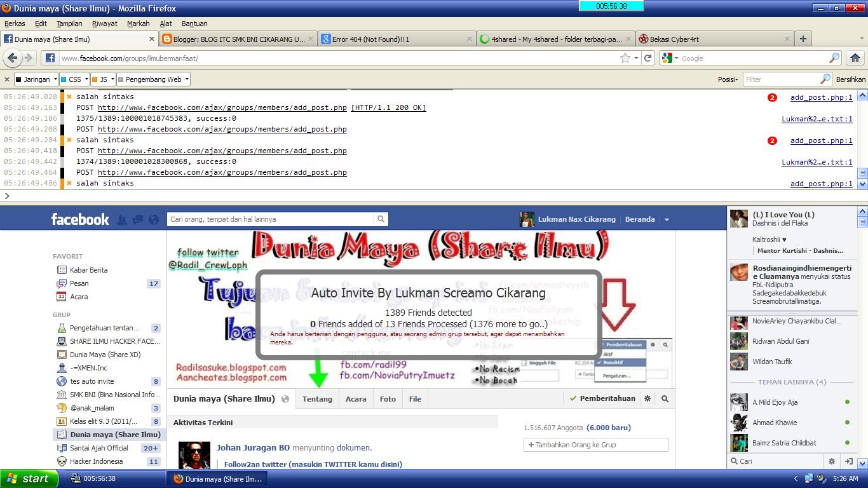The image size is (868, 488).
Task: Click the search magnifier in Google box
Action: (x=834, y=58)
